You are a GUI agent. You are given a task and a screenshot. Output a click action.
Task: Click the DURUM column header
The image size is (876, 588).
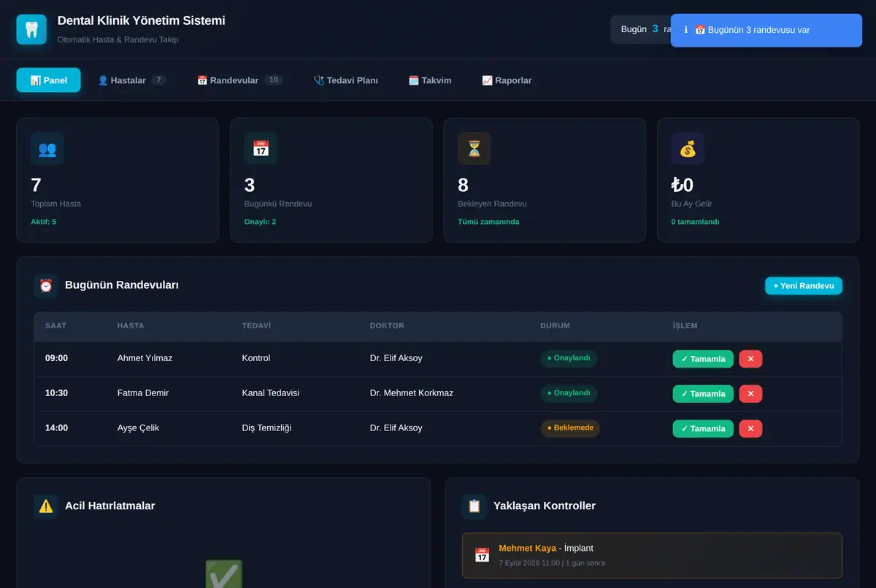click(x=555, y=326)
